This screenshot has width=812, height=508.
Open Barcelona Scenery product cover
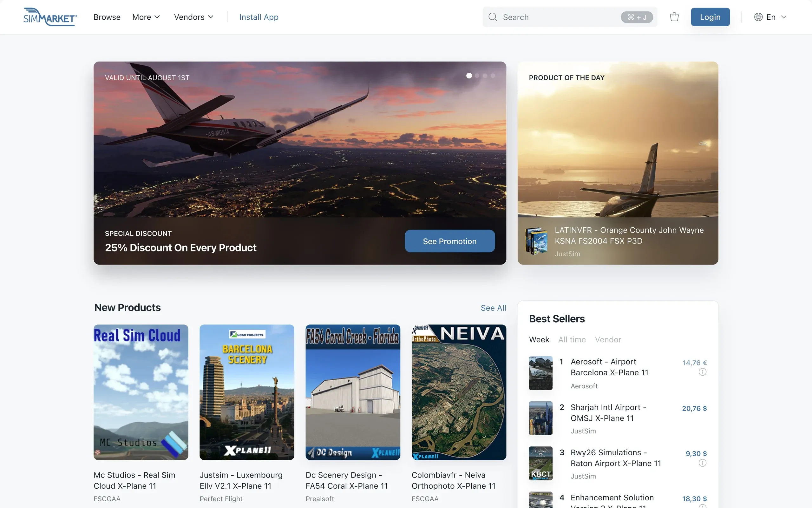pos(247,392)
